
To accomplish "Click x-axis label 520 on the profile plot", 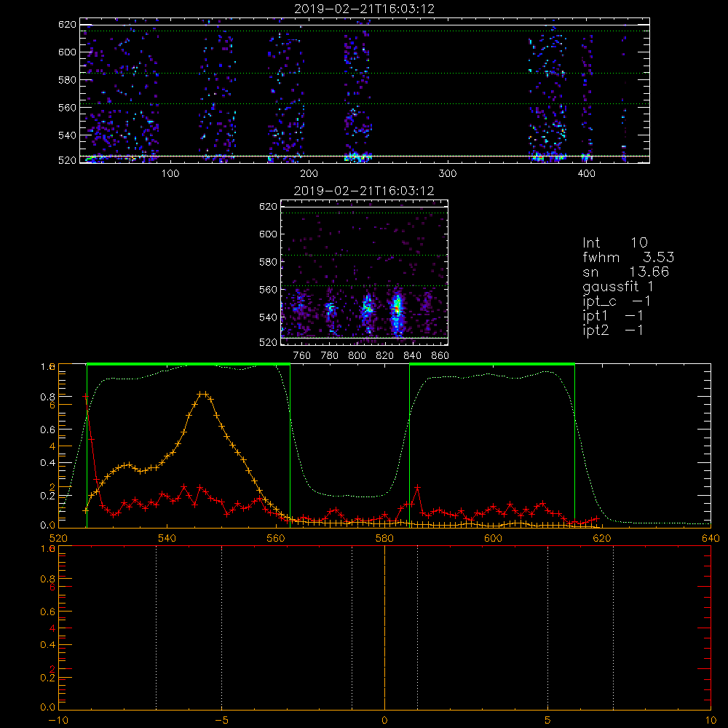I will (58, 538).
